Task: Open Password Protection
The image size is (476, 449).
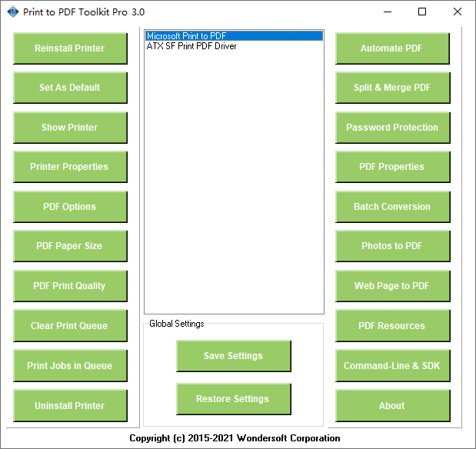Action: (x=392, y=128)
